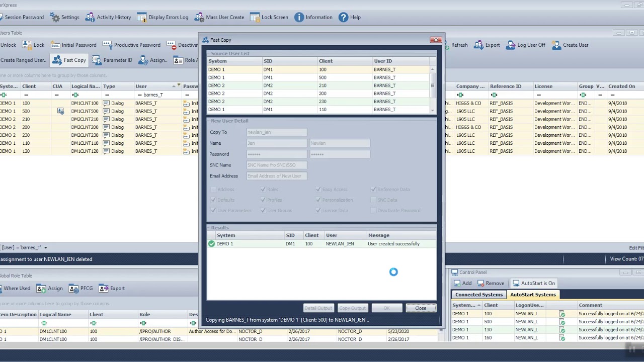Open PFCG in Global Role Table

(80, 288)
